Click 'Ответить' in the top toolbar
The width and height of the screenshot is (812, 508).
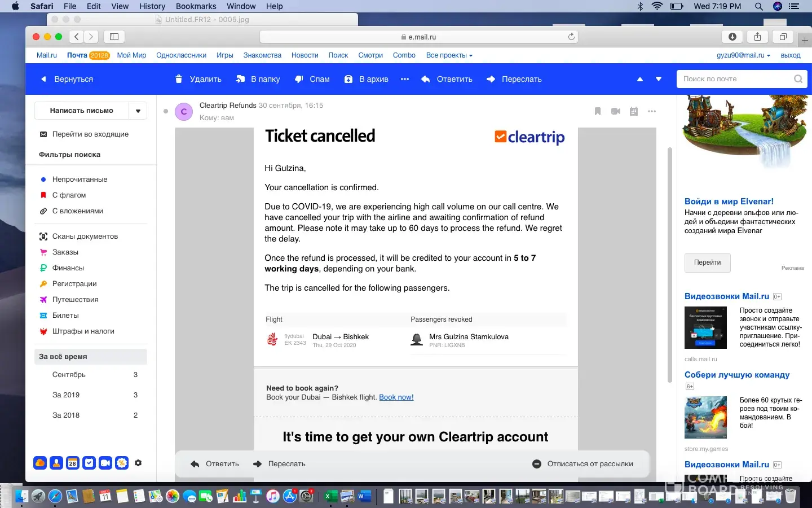click(447, 79)
